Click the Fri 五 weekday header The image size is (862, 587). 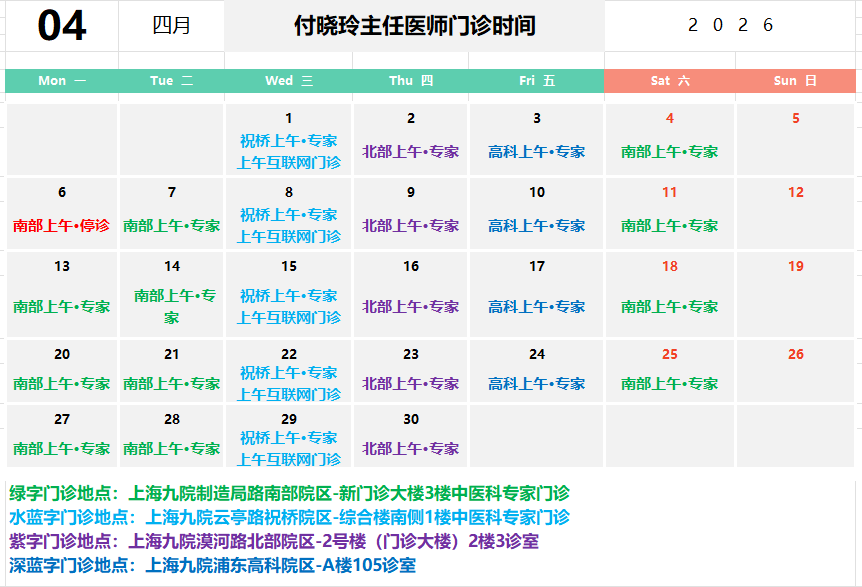(x=537, y=81)
